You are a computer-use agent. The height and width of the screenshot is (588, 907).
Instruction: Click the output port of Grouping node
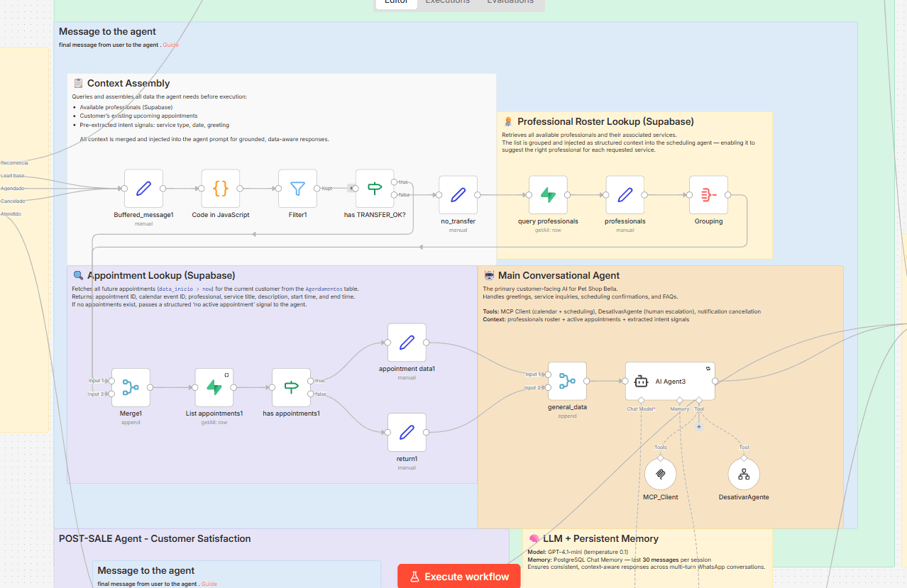(728, 195)
